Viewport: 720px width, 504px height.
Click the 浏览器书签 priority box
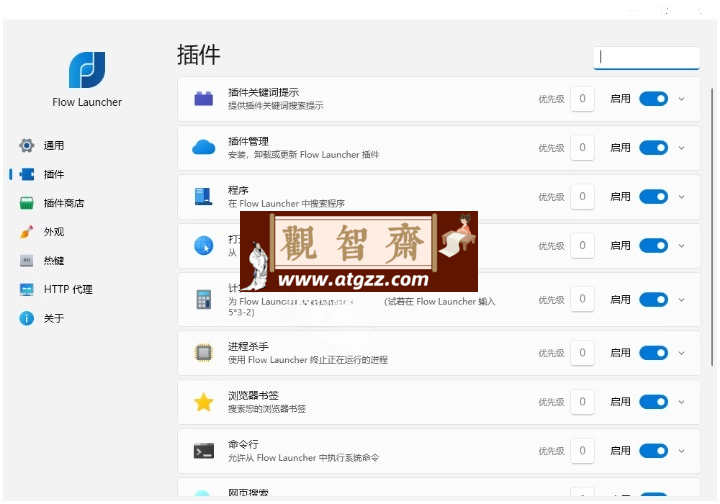[582, 402]
